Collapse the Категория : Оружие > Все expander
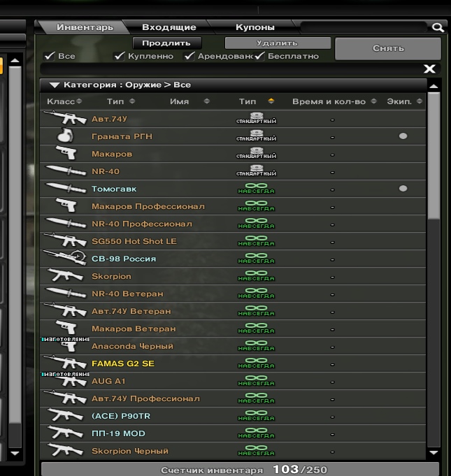Screen dimensions: 451x476 tap(55, 85)
